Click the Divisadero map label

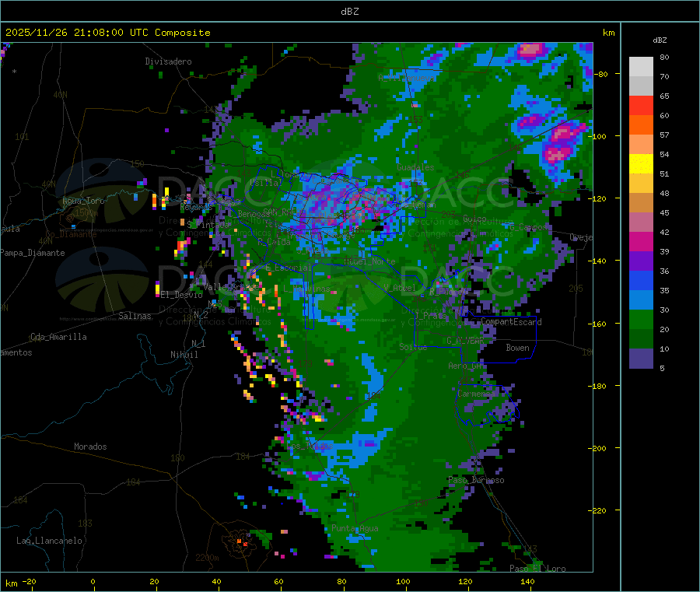pyautogui.click(x=168, y=61)
